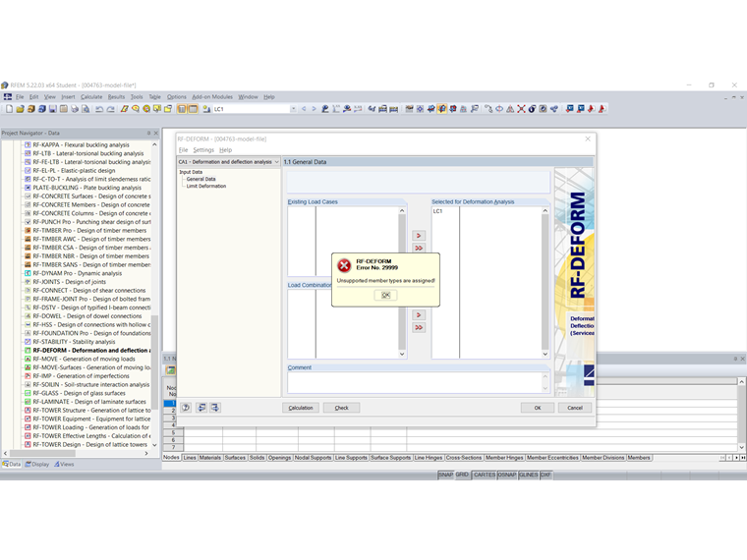Image resolution: width=747 pixels, height=560 pixels.
Task: Toggle DXF in status bar
Action: click(546, 475)
